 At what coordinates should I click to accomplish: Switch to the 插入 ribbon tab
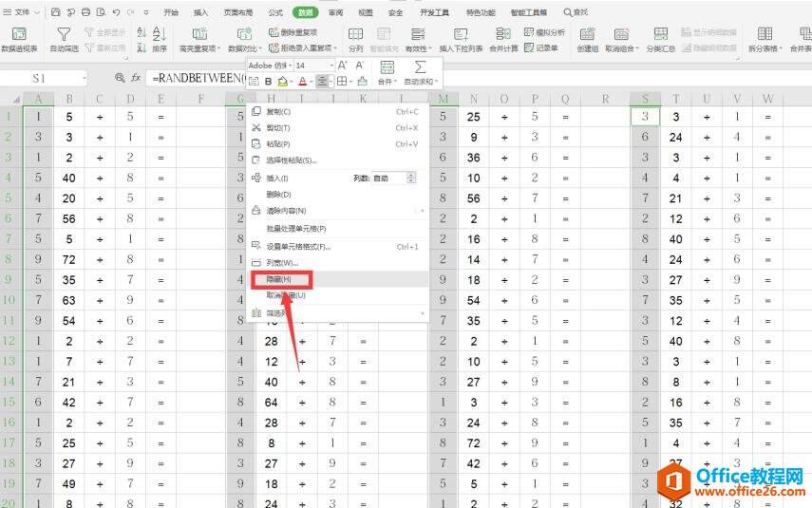click(200, 12)
